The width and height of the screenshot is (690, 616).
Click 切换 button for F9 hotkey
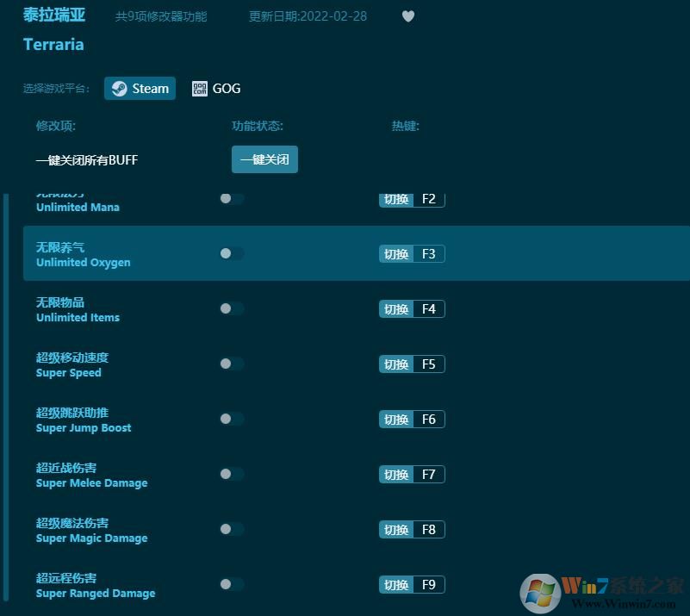coord(396,585)
